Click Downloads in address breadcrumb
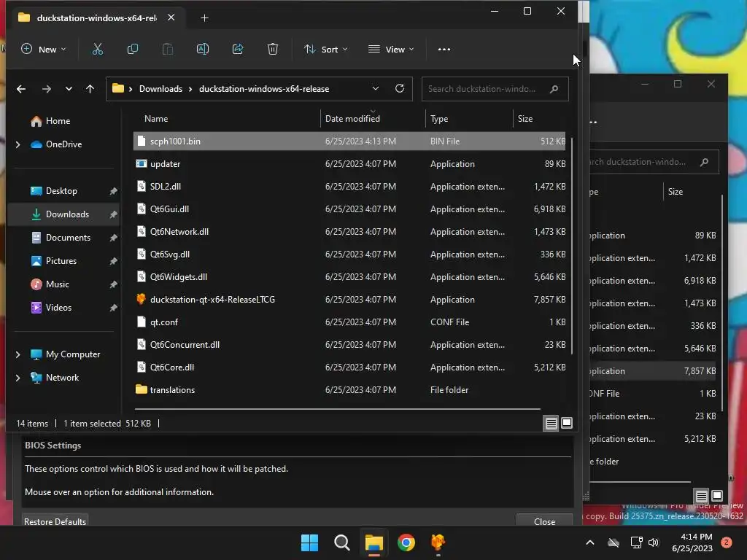747x560 pixels. [x=160, y=89]
